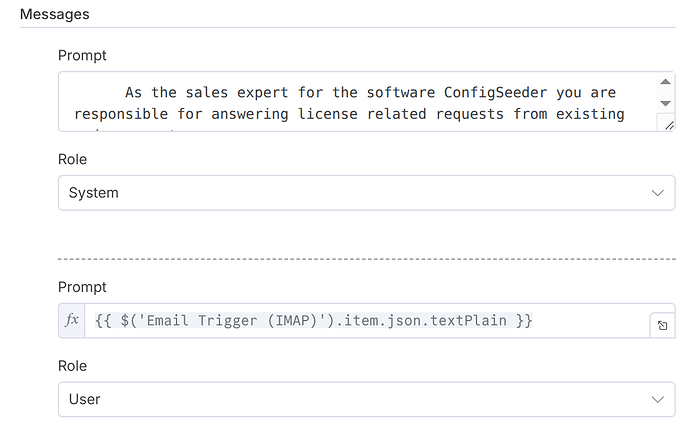The image size is (690, 442).
Task: Click into the Email Trigger expression field
Action: point(367,320)
